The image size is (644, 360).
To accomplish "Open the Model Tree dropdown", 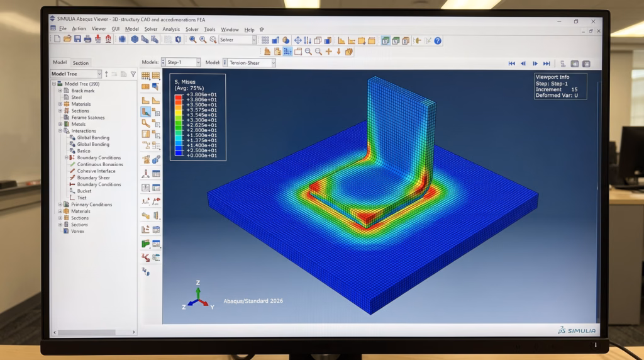I will coord(99,74).
